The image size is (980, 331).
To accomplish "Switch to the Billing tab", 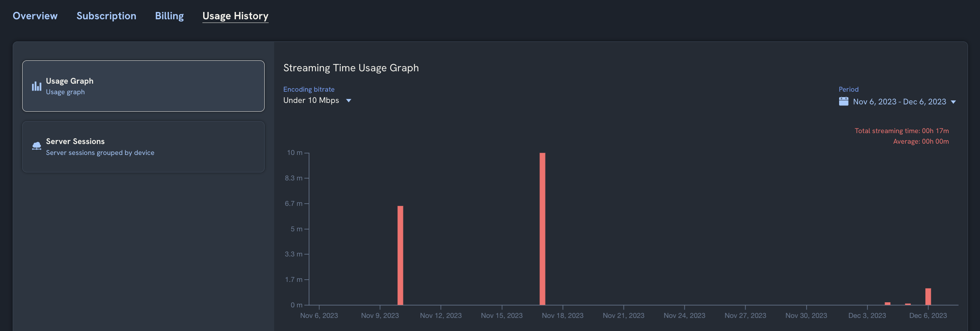I will point(169,16).
